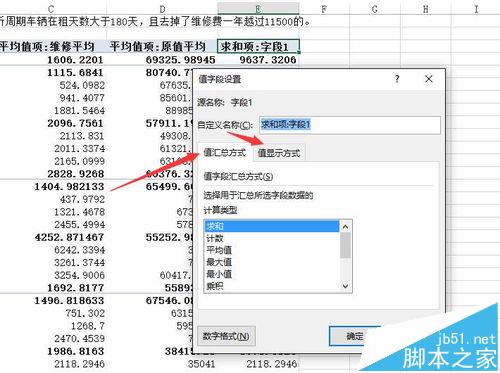This screenshot has height=373, width=500.
Task: Click cell with value 4252.871467
Action: [x=53, y=237]
